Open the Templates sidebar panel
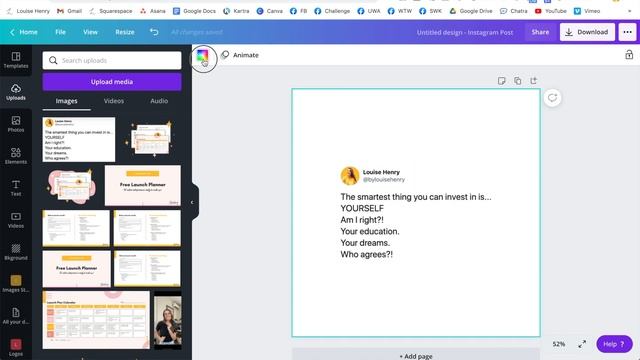This screenshot has width=640, height=360. point(16,60)
